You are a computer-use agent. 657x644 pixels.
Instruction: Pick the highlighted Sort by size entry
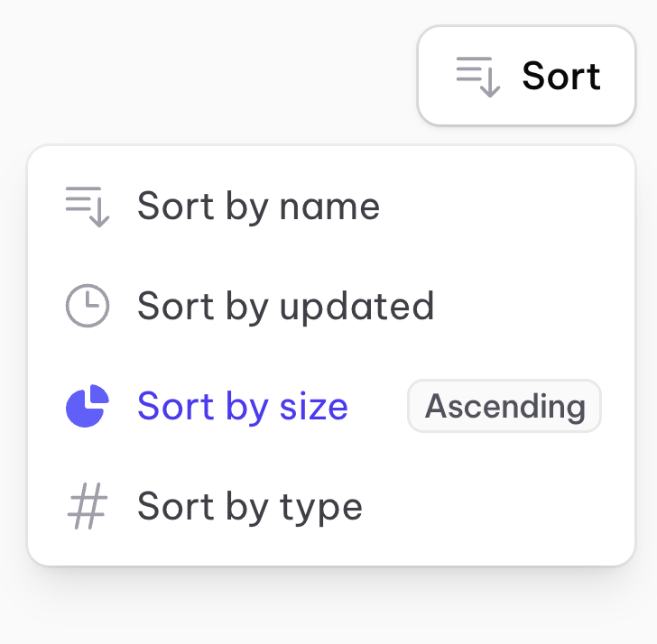(x=242, y=407)
